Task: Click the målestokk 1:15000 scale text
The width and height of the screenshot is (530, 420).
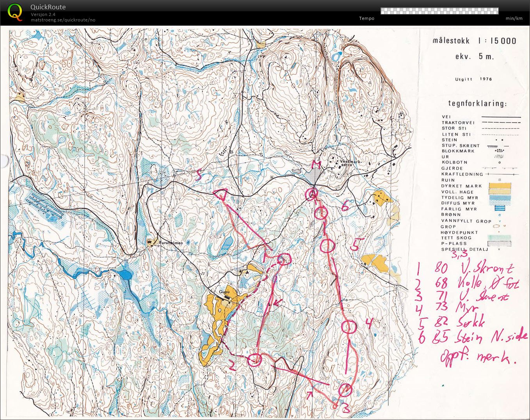Action: [474, 41]
